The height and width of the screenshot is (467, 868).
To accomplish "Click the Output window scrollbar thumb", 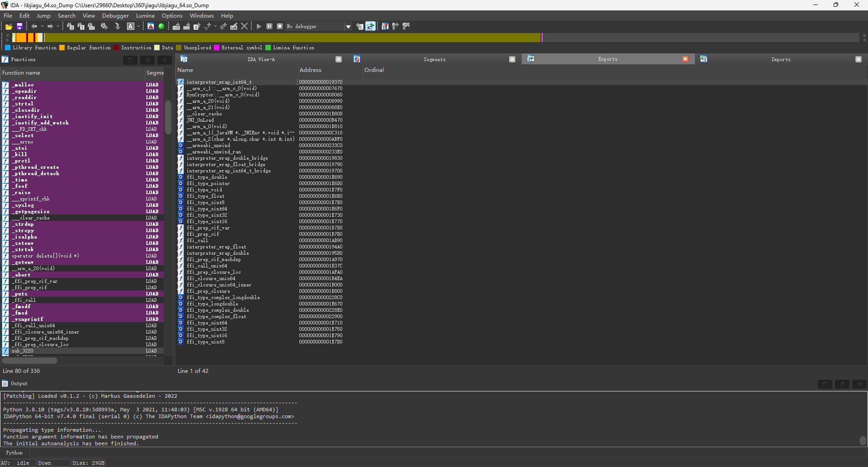I will 863,441.
